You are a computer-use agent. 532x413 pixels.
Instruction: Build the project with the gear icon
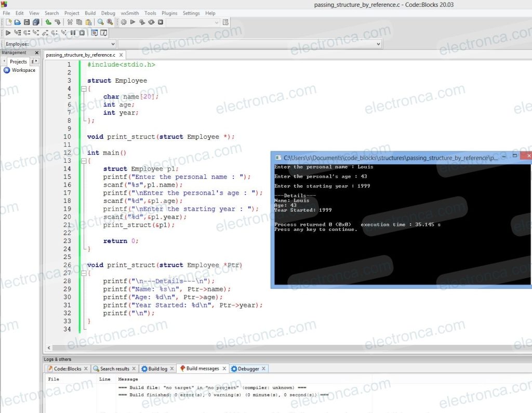(x=124, y=22)
